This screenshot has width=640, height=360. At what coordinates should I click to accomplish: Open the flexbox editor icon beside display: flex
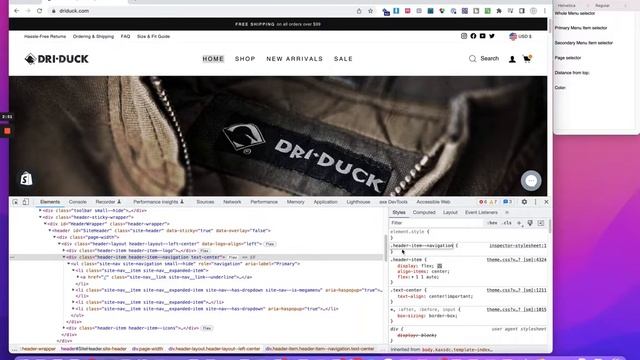440,266
